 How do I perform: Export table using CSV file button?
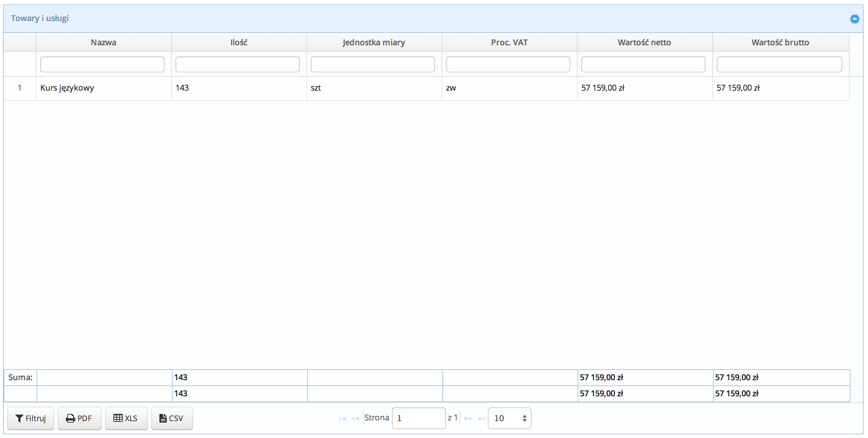(172, 418)
